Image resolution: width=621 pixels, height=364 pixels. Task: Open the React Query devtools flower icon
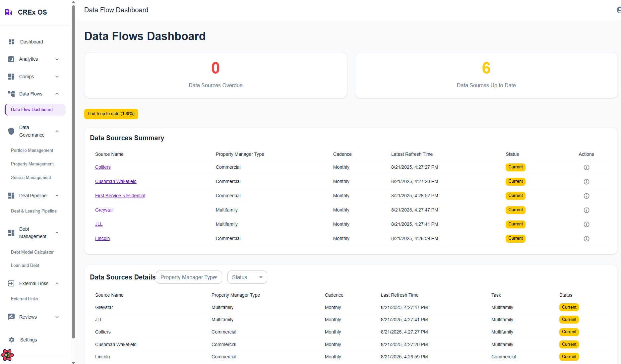point(7,355)
